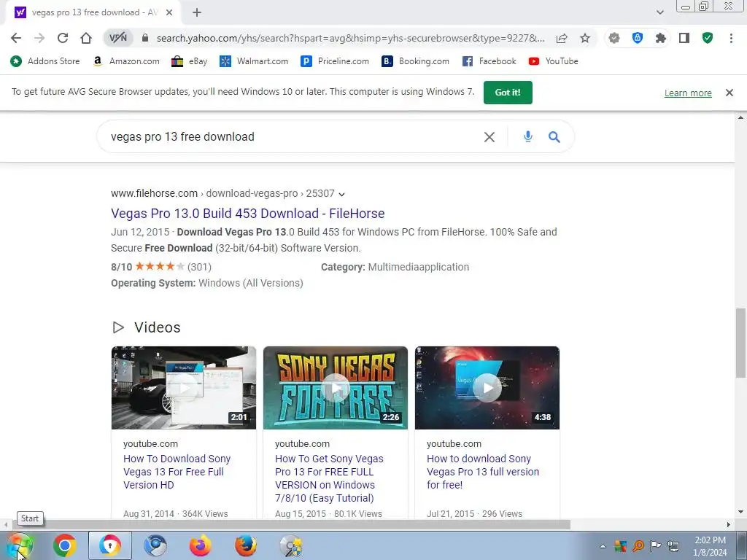Image resolution: width=747 pixels, height=560 pixels.
Task: Play the 4:38 video thumbnail
Action: point(487,388)
